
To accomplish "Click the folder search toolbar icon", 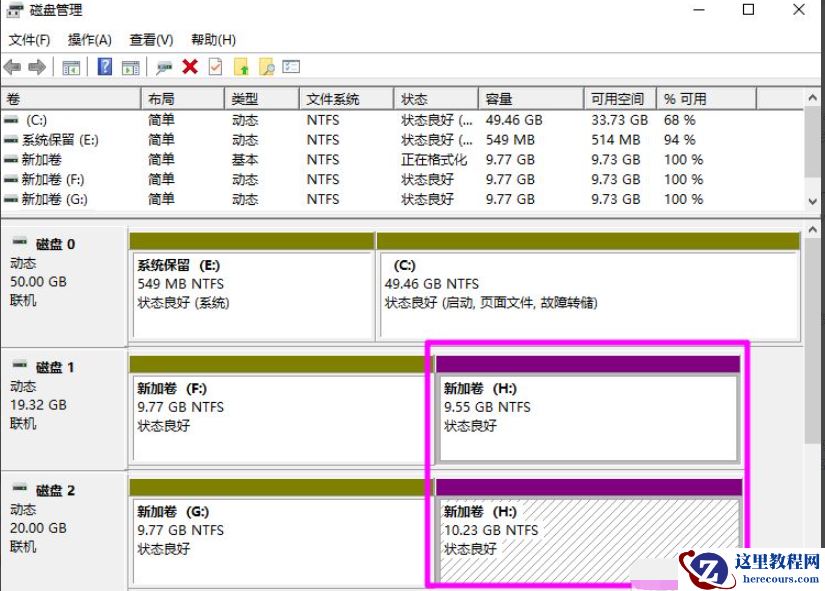I will 269,68.
